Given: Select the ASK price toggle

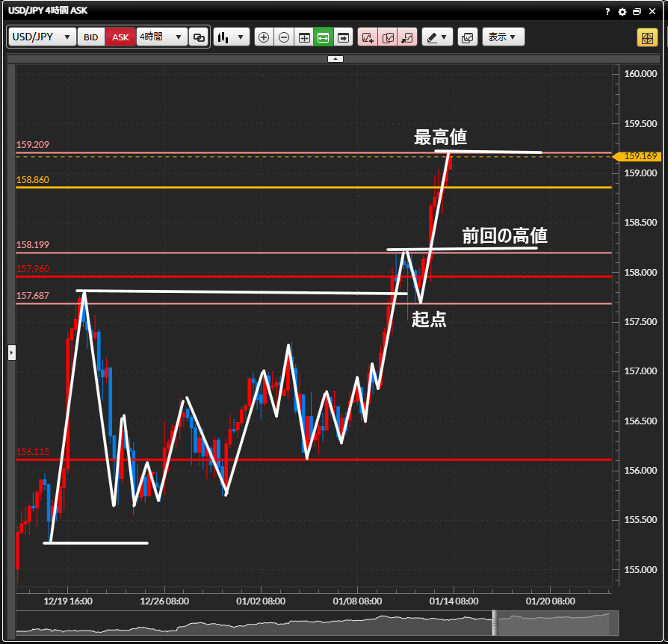Looking at the screenshot, I should point(120,37).
